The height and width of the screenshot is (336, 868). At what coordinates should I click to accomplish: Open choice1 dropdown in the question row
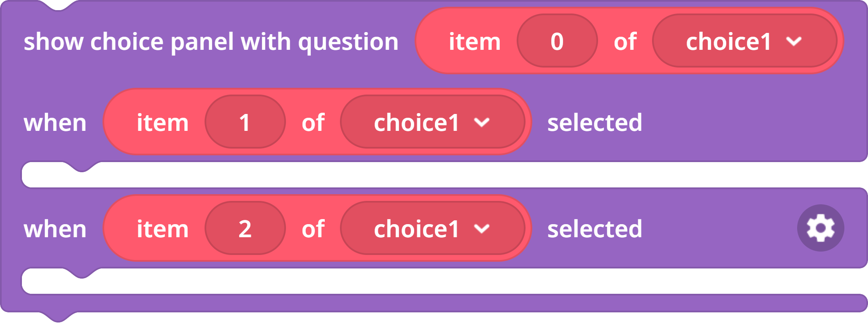[x=744, y=41]
